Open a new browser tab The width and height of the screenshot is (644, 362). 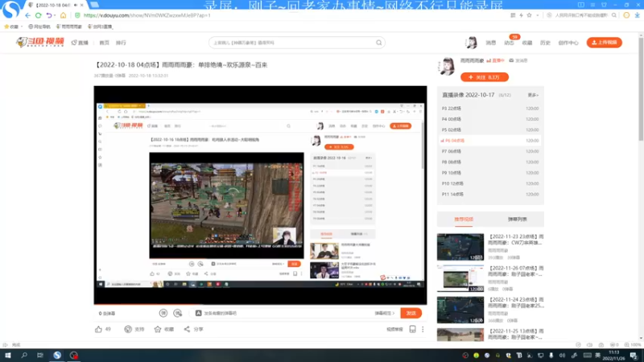tap(94, 5)
